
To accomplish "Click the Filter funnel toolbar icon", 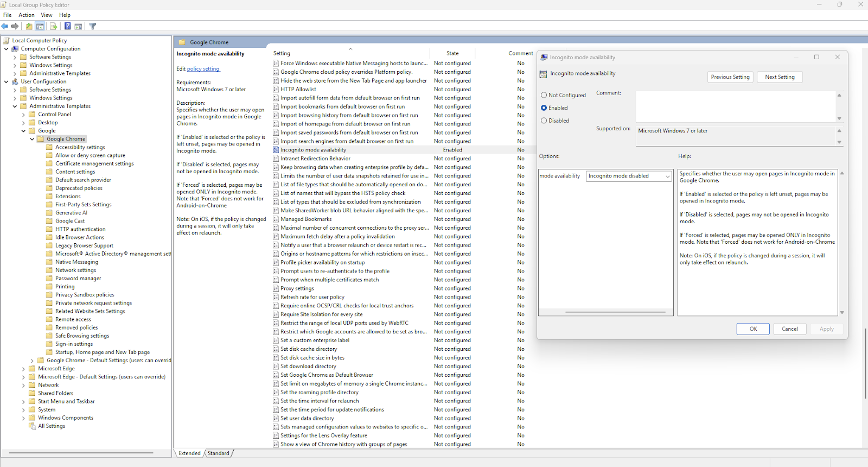I will pyautogui.click(x=93, y=26).
